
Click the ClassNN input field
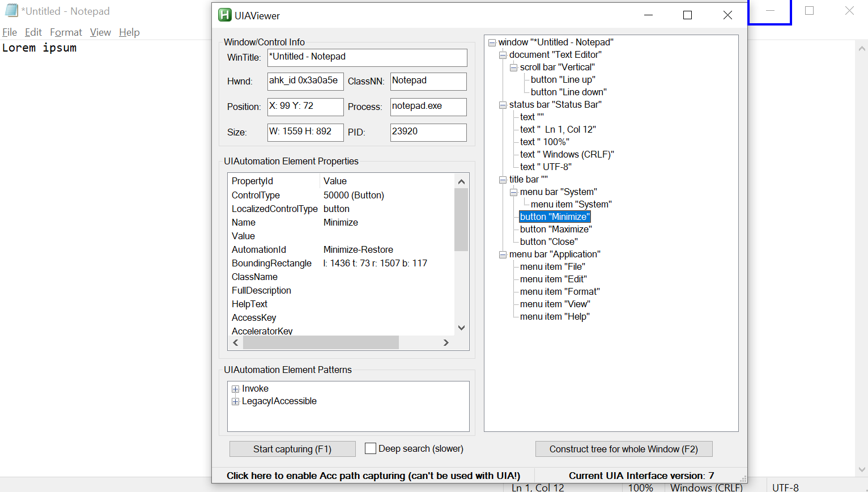pyautogui.click(x=428, y=81)
